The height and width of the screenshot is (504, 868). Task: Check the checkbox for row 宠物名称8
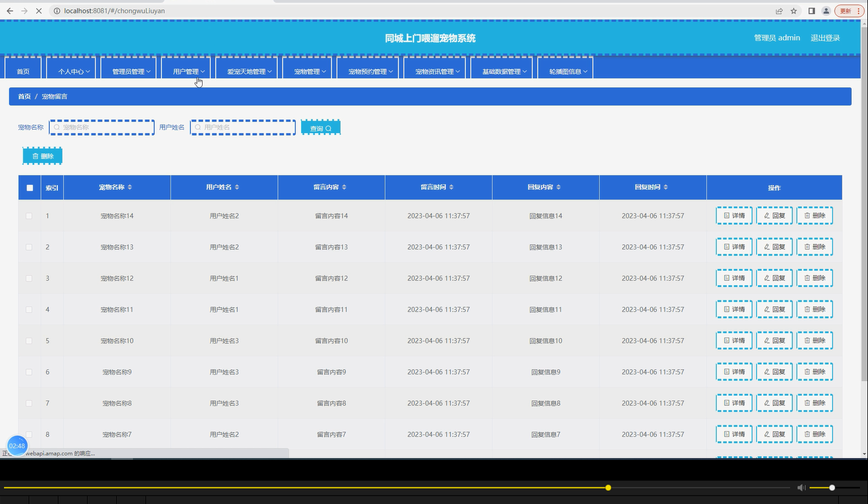(29, 403)
